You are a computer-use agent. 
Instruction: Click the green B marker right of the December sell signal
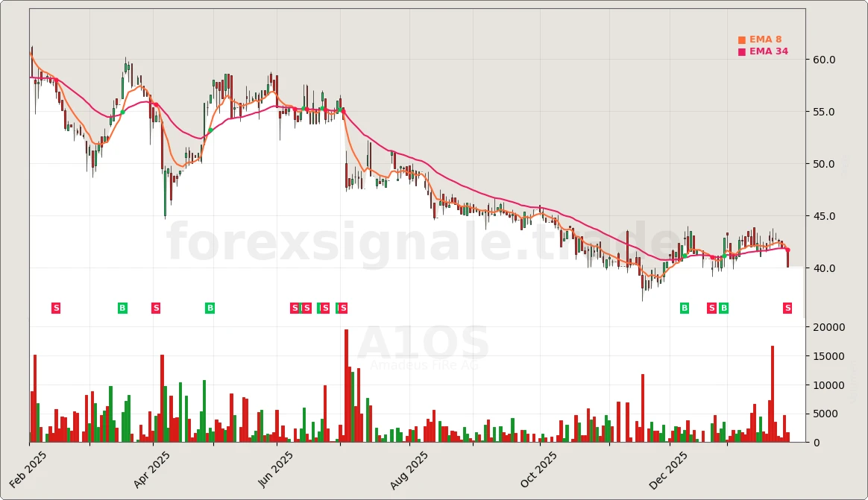723,307
